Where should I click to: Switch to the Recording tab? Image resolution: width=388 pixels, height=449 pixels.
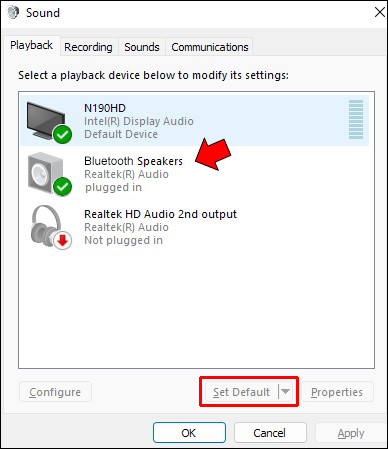[88, 47]
